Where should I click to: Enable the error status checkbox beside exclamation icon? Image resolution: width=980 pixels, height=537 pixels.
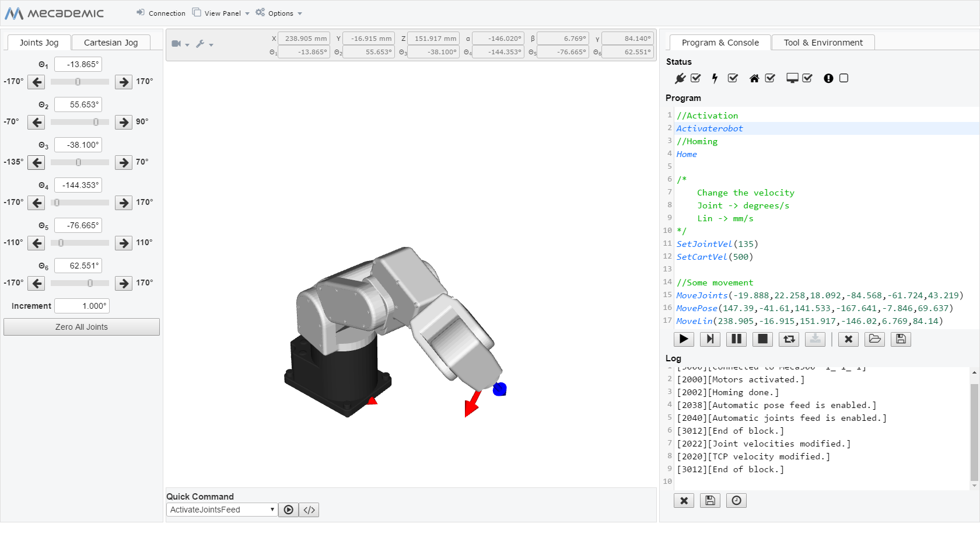click(x=843, y=78)
